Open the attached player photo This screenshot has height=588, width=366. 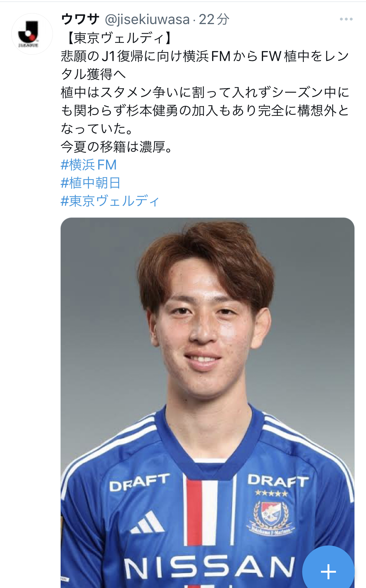(x=207, y=403)
